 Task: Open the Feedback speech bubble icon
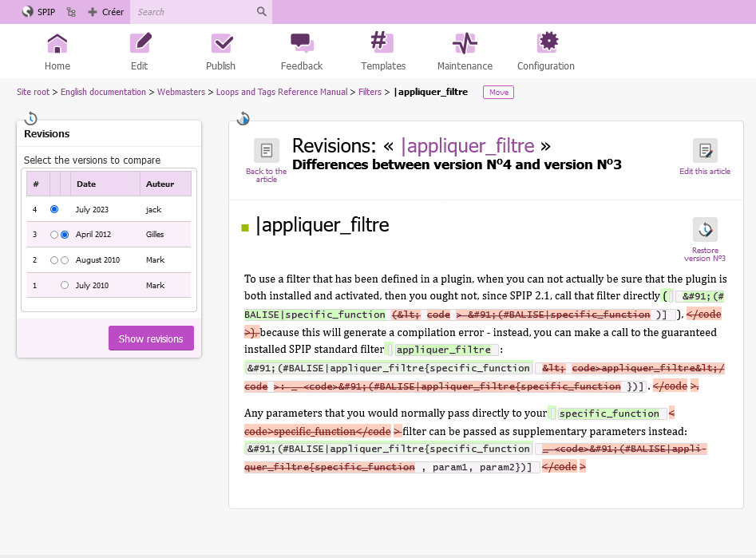302,43
